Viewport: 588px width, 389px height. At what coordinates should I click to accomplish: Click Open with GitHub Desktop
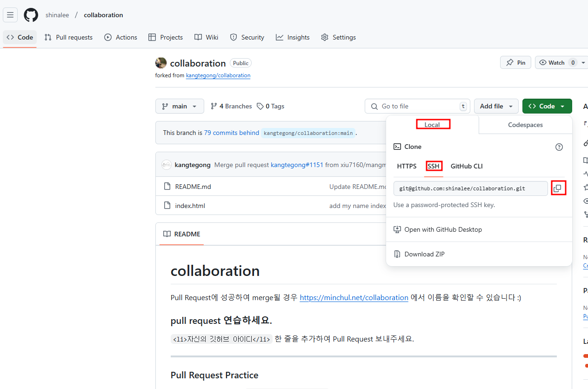pyautogui.click(x=479, y=229)
